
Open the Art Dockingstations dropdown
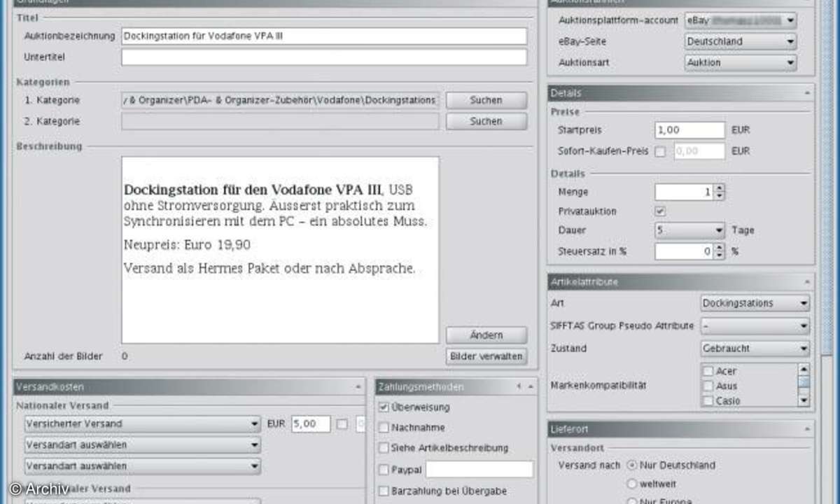(x=755, y=303)
